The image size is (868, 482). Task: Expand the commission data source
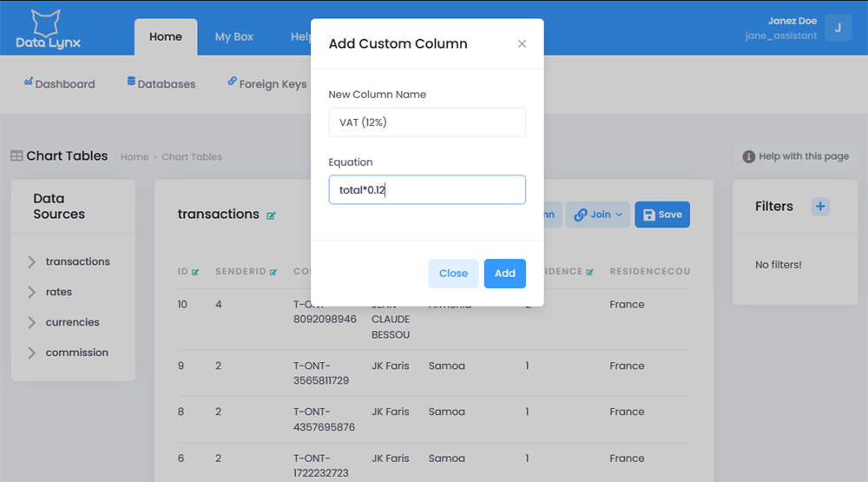[32, 353]
